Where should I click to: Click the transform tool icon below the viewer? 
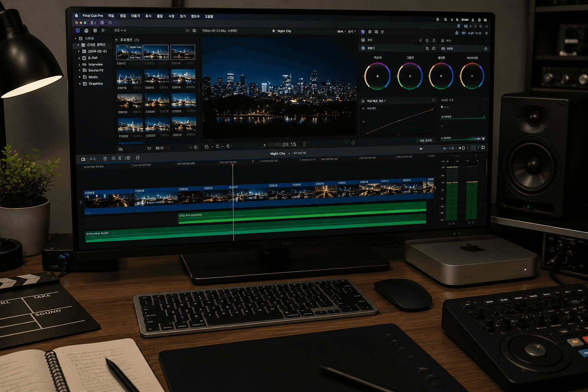(x=207, y=147)
